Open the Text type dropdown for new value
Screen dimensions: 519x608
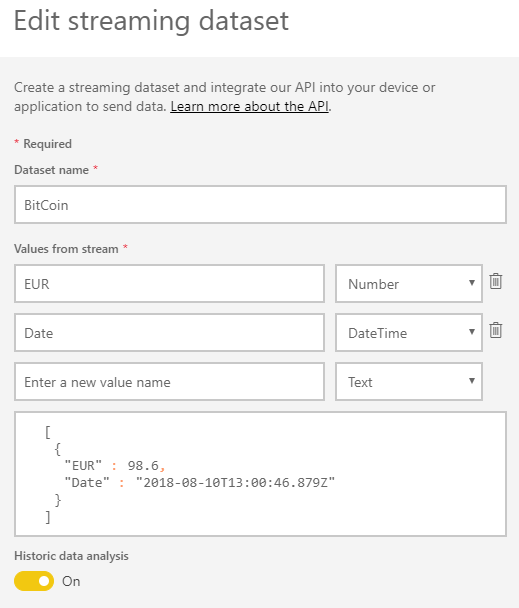409,382
